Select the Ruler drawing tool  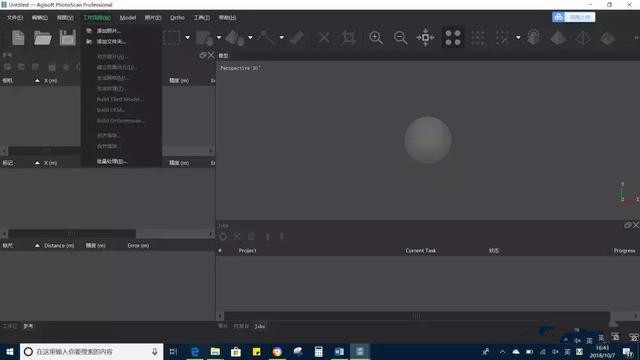tap(266, 38)
